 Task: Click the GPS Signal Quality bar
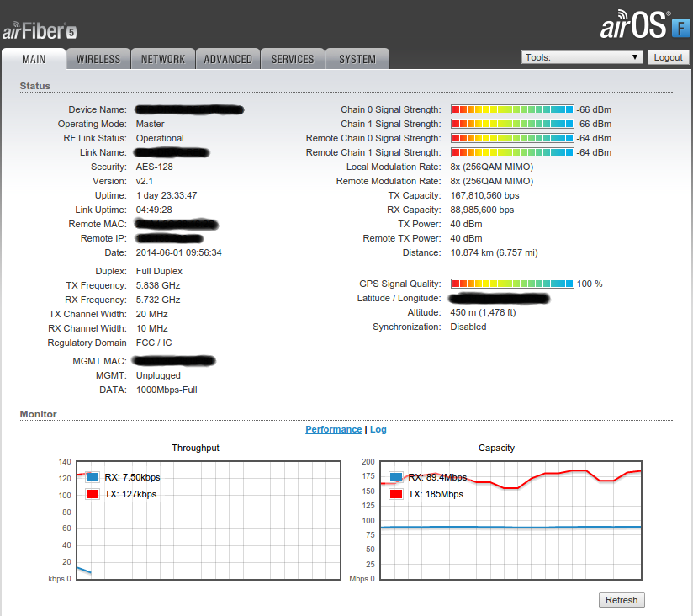(x=512, y=284)
